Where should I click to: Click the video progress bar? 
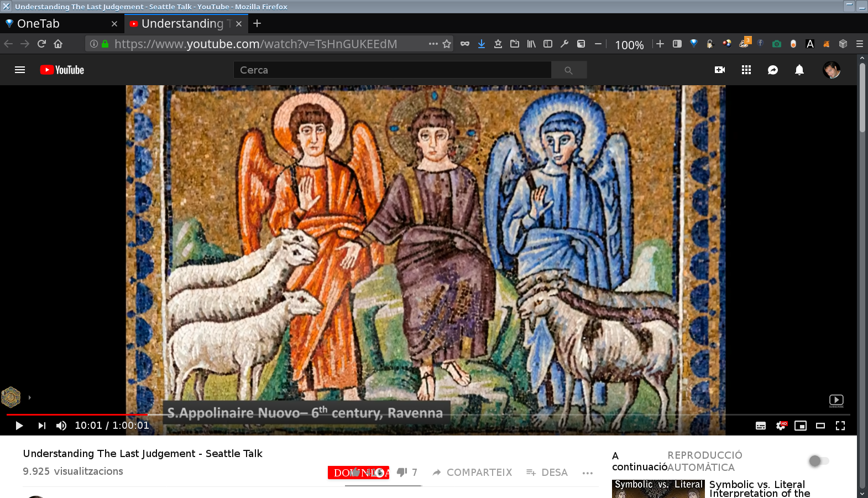[x=428, y=414]
